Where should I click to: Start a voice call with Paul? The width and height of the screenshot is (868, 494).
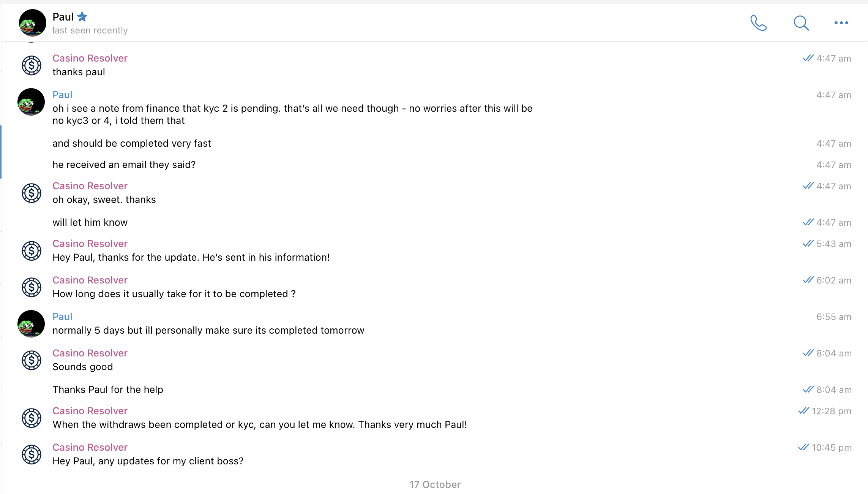click(758, 23)
